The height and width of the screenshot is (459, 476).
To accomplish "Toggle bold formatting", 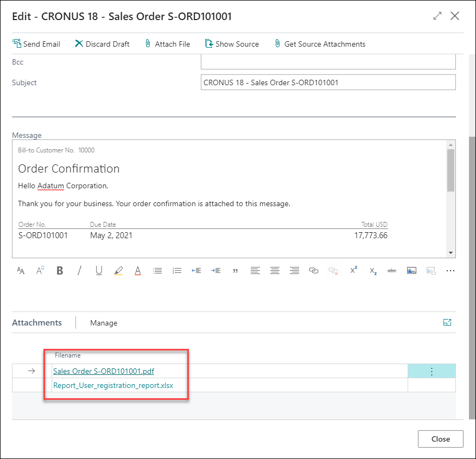I will pos(60,271).
